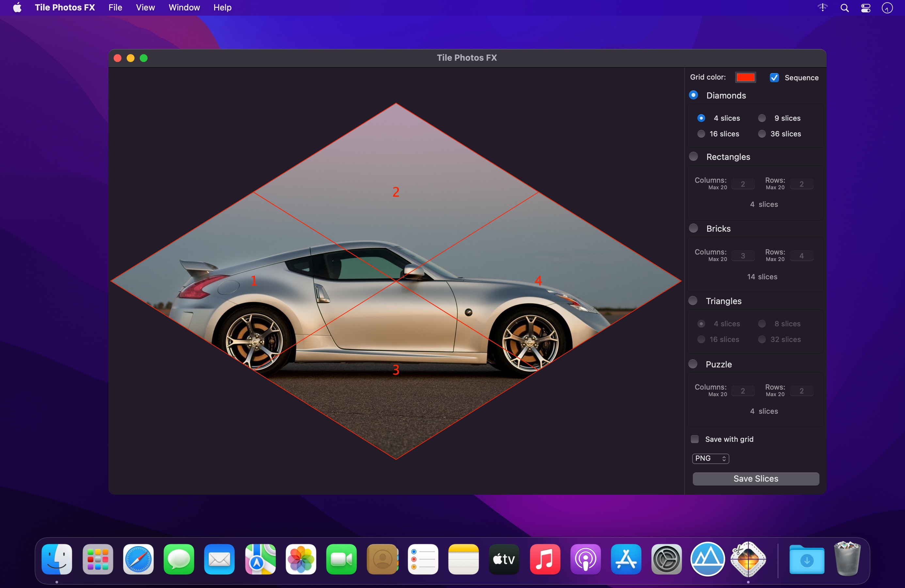Choose 9 slices for Diamonds
The image size is (905, 588).
[x=762, y=118]
